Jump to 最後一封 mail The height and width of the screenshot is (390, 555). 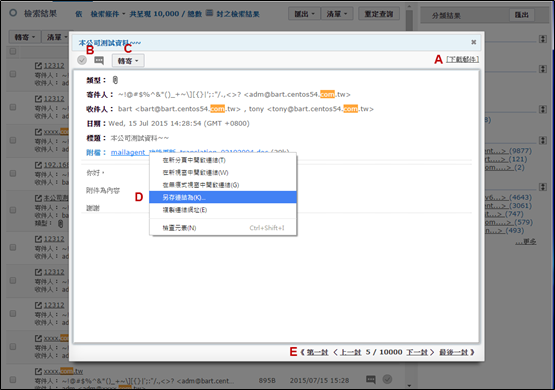[x=454, y=352]
